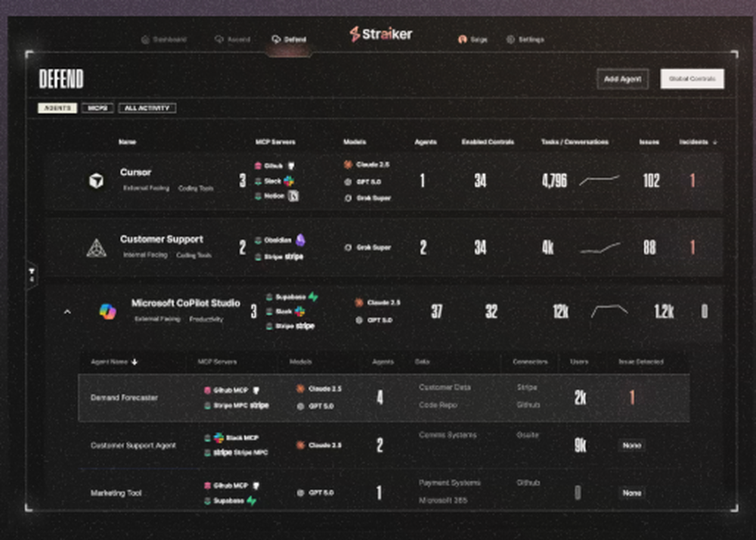Screen dimensions: 756x540
Task: Switch to the MCPS tab
Action: (98, 108)
